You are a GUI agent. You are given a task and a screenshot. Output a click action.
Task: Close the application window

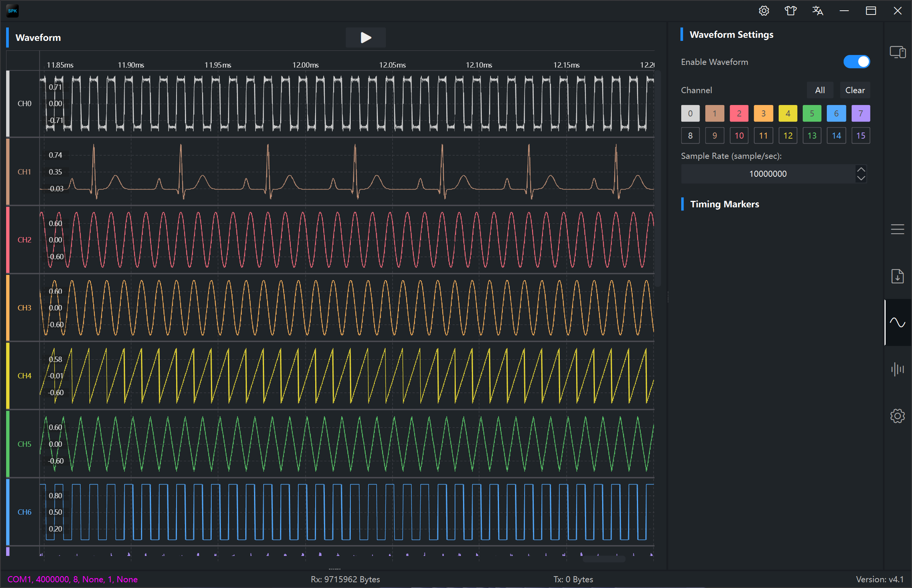(897, 11)
